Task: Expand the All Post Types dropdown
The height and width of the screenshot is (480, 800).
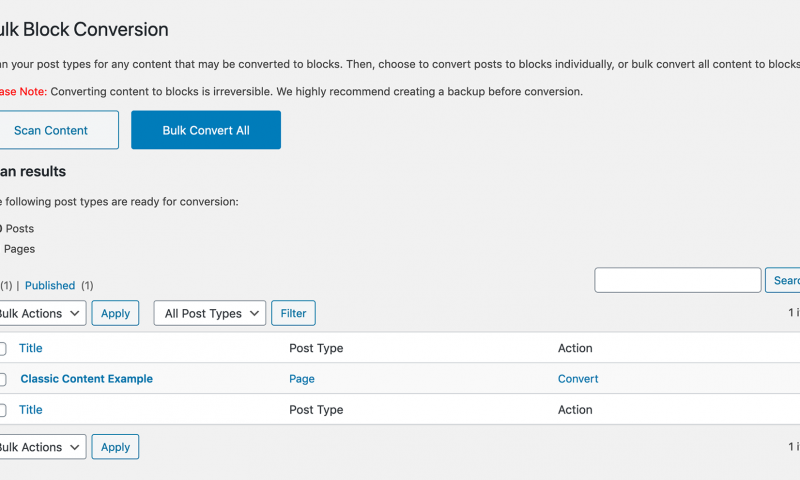Action: (210, 313)
